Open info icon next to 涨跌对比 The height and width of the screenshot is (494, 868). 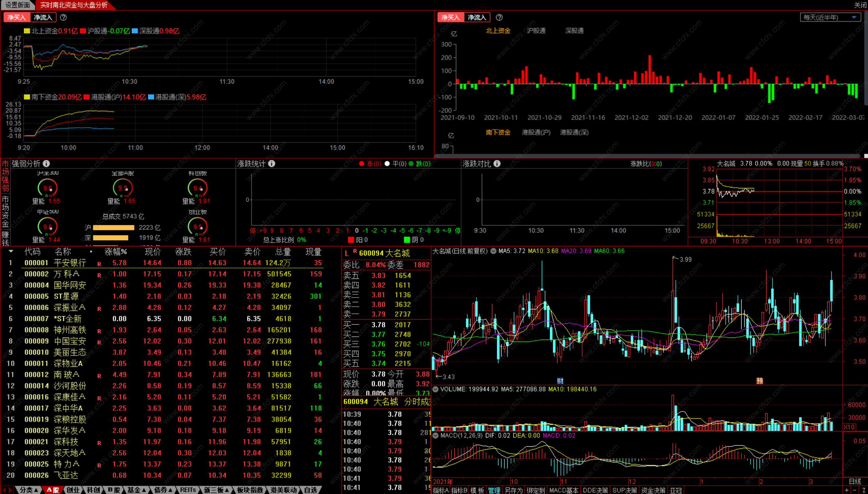point(497,164)
